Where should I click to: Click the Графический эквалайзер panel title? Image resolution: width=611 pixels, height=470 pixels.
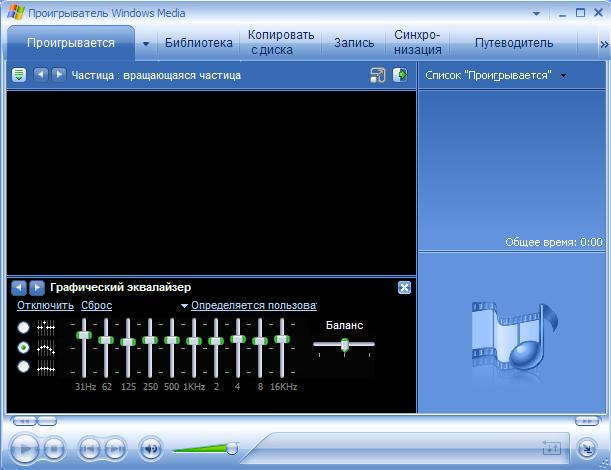tap(120, 287)
